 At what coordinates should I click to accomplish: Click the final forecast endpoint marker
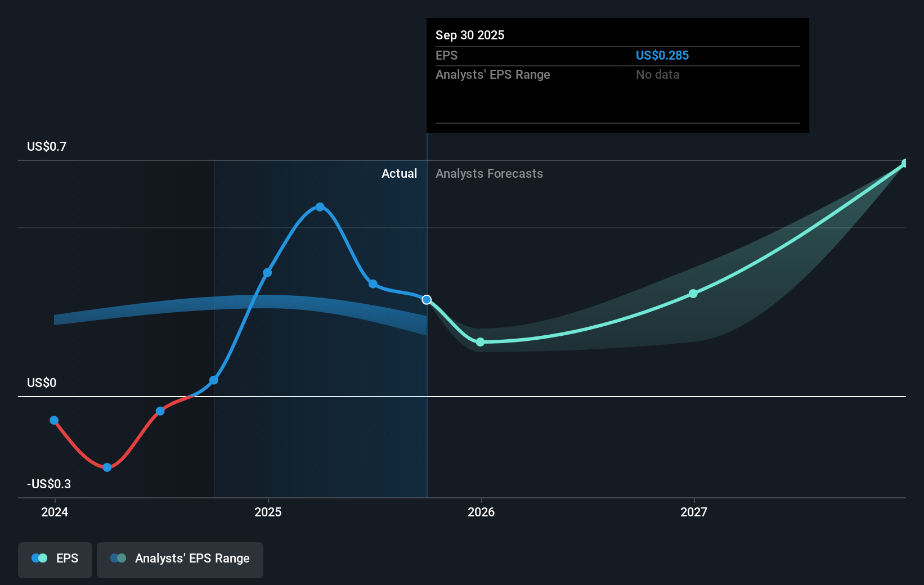[x=904, y=164]
